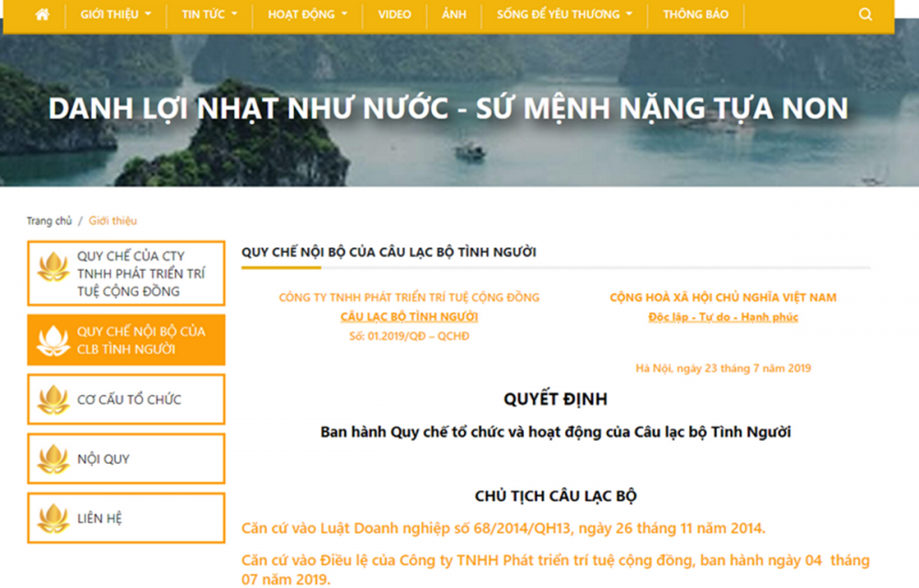Open the Nội quy sidebar item
The width and height of the screenshot is (919, 588).
pos(104,458)
